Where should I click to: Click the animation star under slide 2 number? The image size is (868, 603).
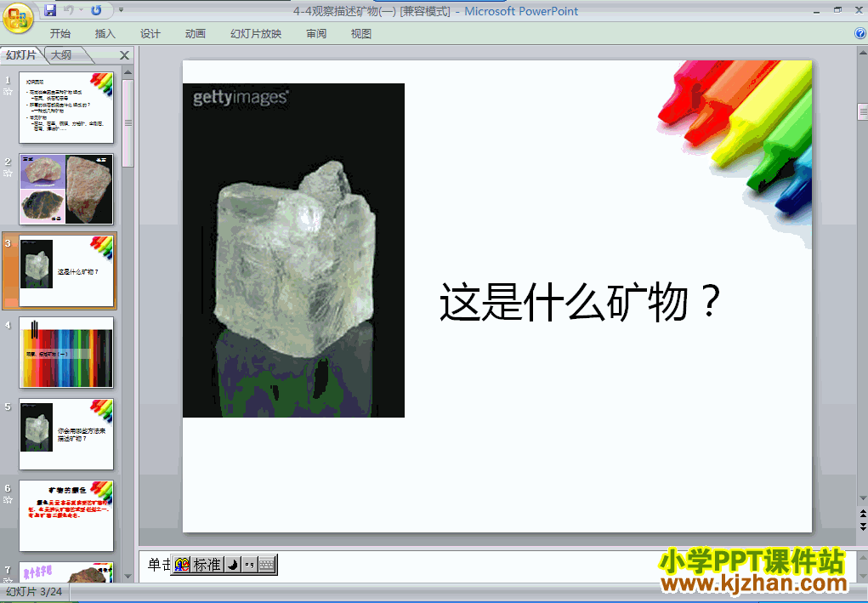(x=8, y=174)
